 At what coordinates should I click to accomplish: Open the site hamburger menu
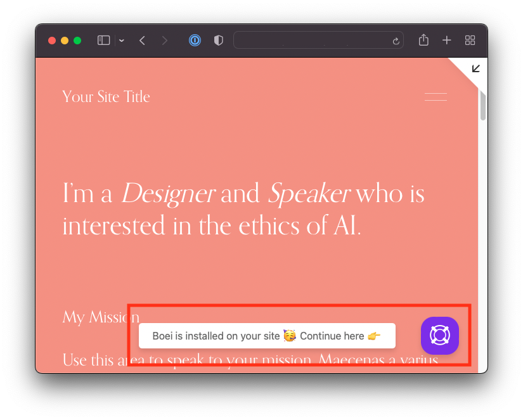[x=436, y=97]
